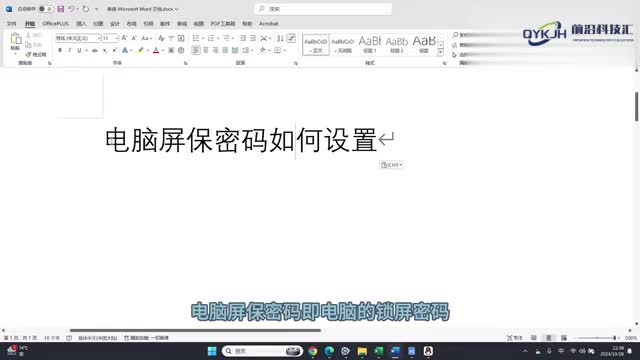Switch to Print Layout view in status bar
Viewport: 640px width, 360px height.
tap(549, 338)
